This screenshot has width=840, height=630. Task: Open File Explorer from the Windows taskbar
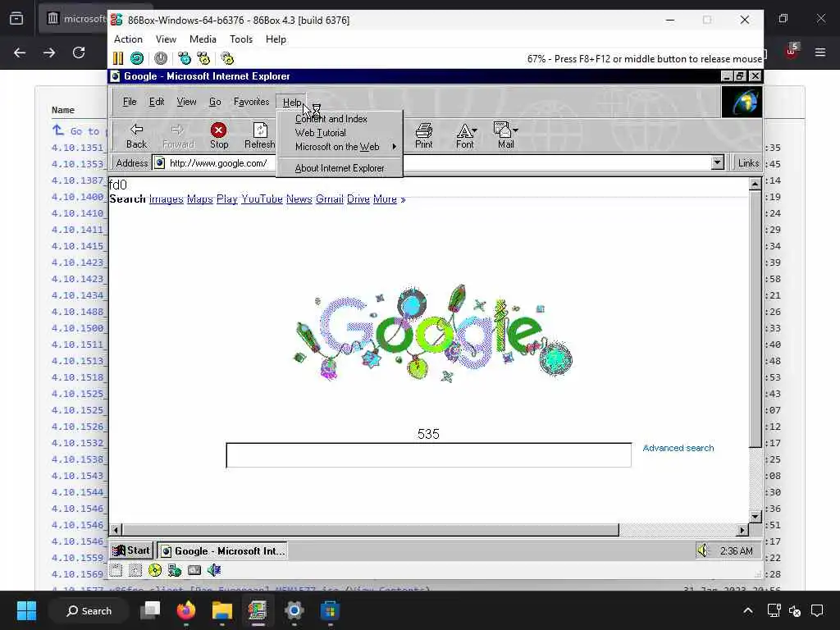221,610
